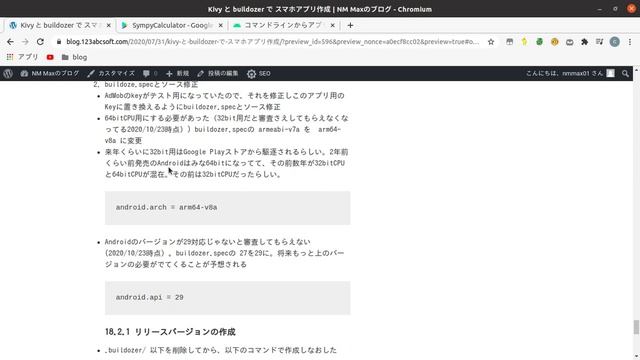
Task: Click the bullet starting with 来年くらいに32bit用
Action: point(227,163)
